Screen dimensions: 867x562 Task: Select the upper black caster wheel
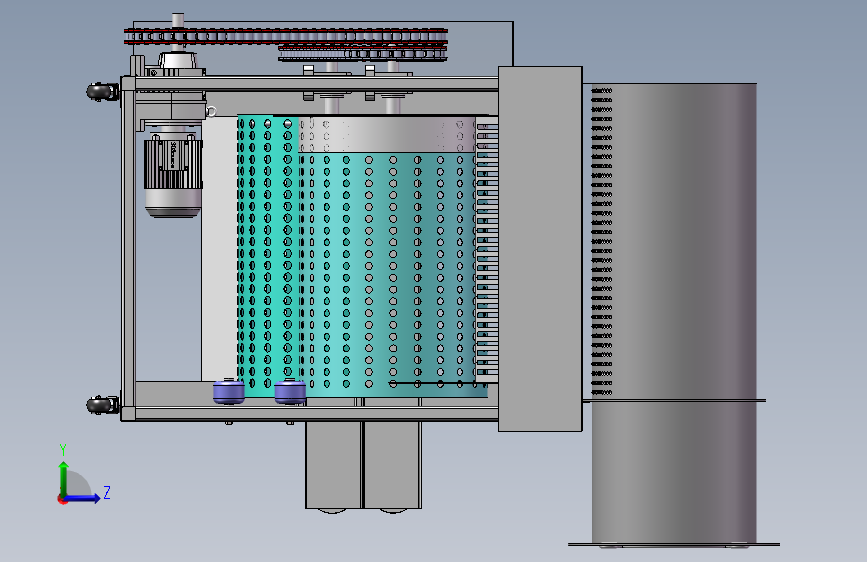(102, 92)
